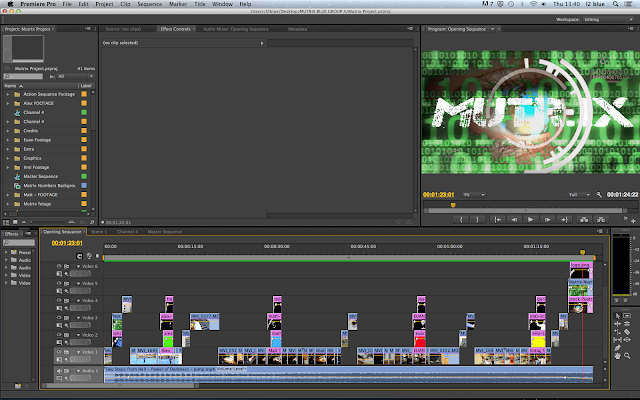The image size is (640, 400).
Task: Open the Full playback resolution dropdown
Action: pos(579,195)
